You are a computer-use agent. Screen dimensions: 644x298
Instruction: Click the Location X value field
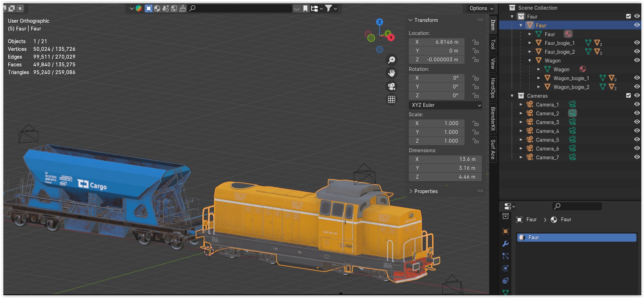coord(436,42)
